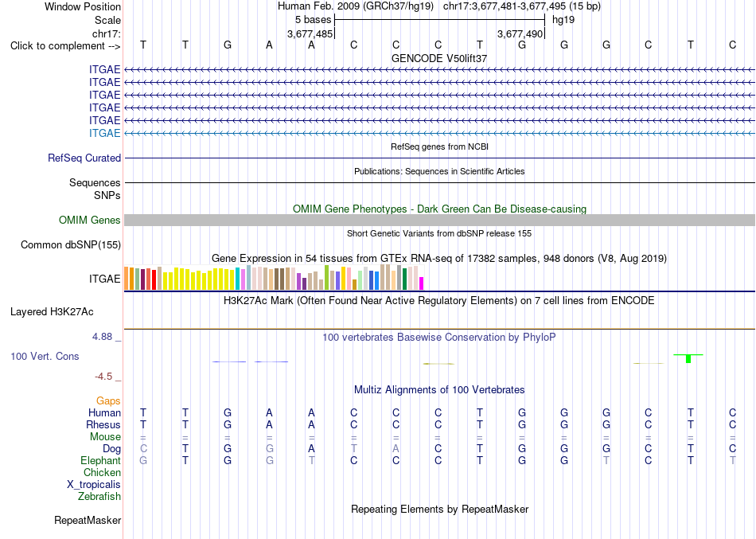Click 'Multiz Alignments of 100 Vertebrates' title

(x=439, y=390)
